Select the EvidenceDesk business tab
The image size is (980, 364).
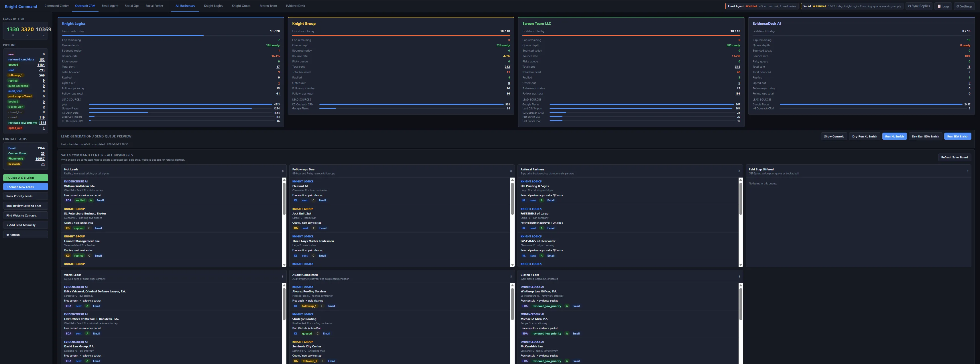(x=296, y=6)
